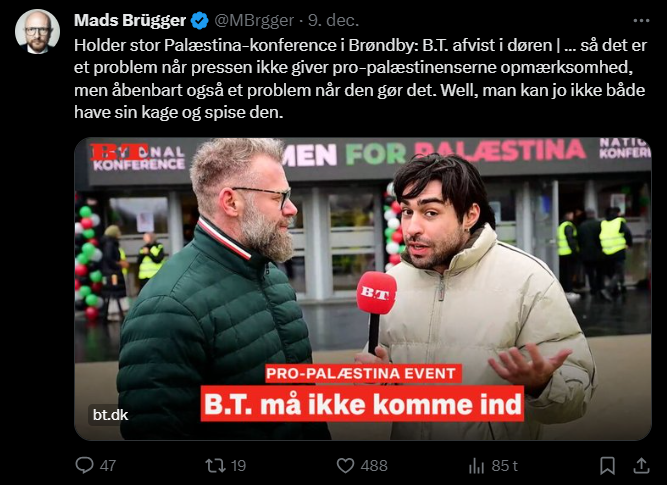Click the share upload icon
The image size is (667, 485).
[x=641, y=465]
